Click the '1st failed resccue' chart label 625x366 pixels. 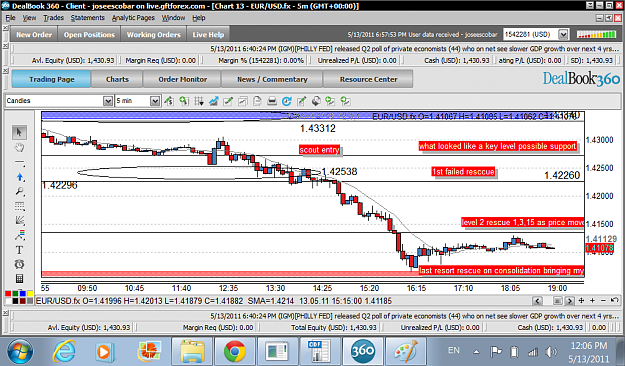pyautogui.click(x=463, y=171)
